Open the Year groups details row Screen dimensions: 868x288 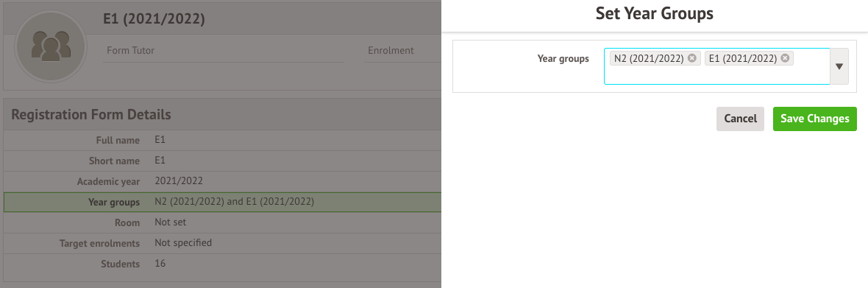(223, 202)
